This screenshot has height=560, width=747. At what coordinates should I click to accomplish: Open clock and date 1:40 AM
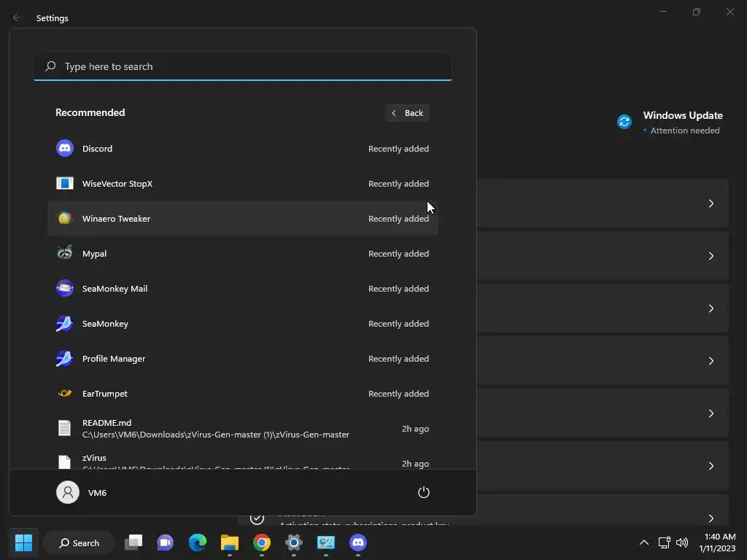(x=717, y=542)
